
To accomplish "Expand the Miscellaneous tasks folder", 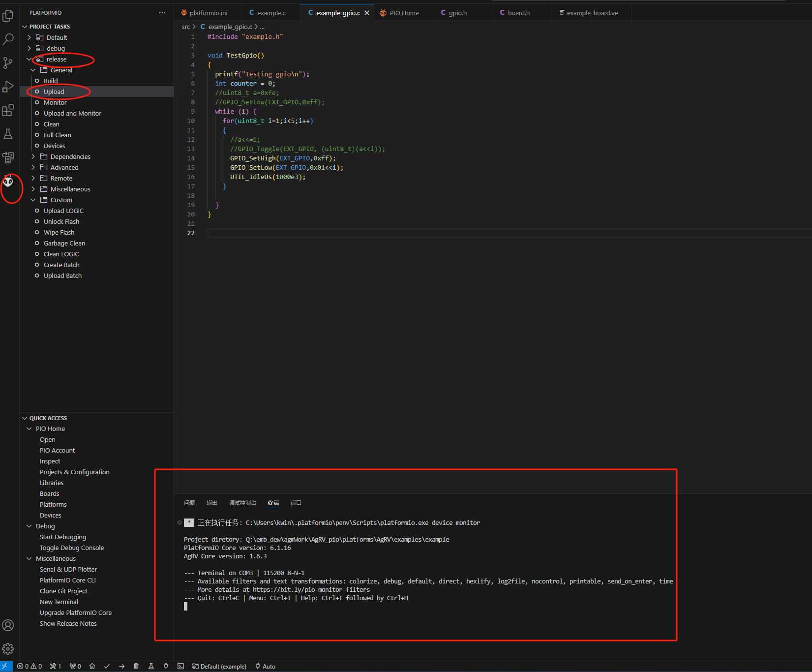I will [33, 189].
